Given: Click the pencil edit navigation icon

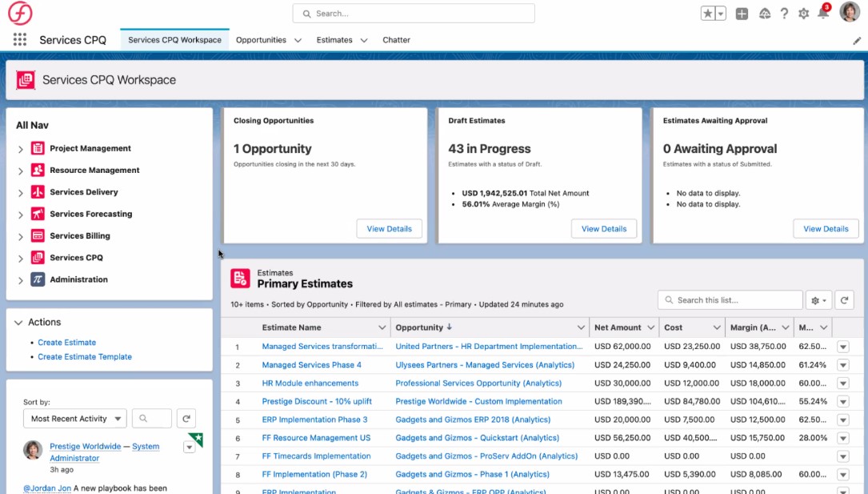Looking at the screenshot, I should (x=857, y=40).
